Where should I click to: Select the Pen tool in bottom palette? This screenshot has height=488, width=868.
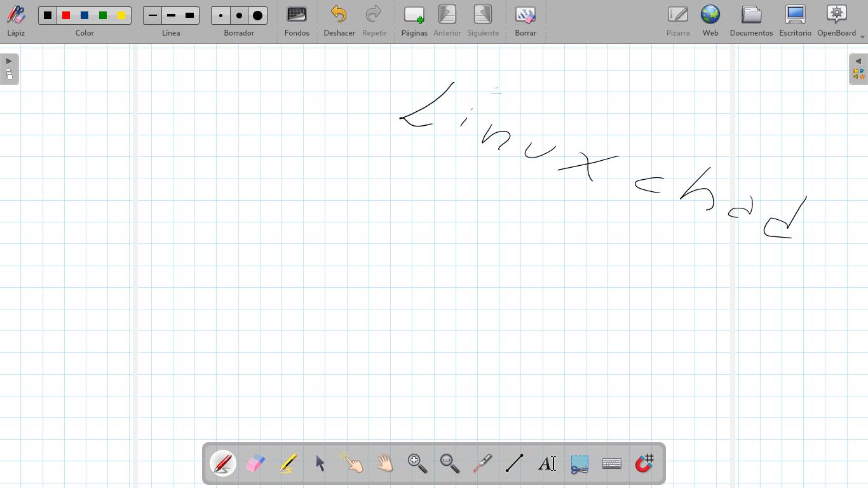(223, 463)
